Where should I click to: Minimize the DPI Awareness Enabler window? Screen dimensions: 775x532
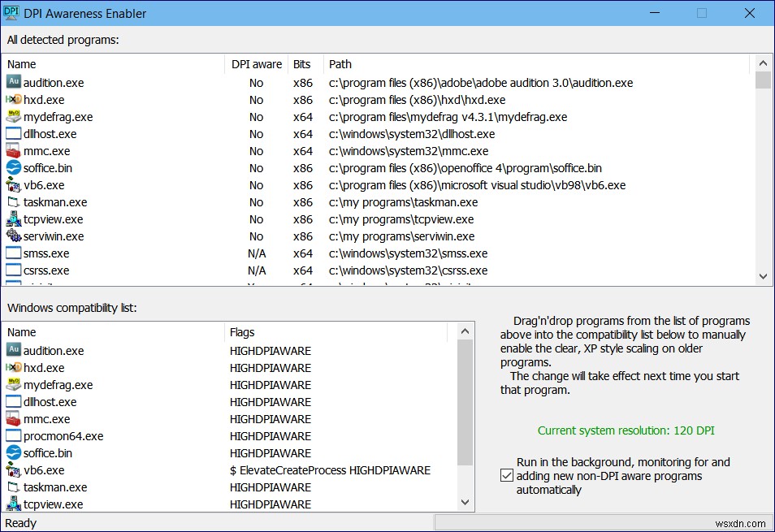[x=655, y=13]
